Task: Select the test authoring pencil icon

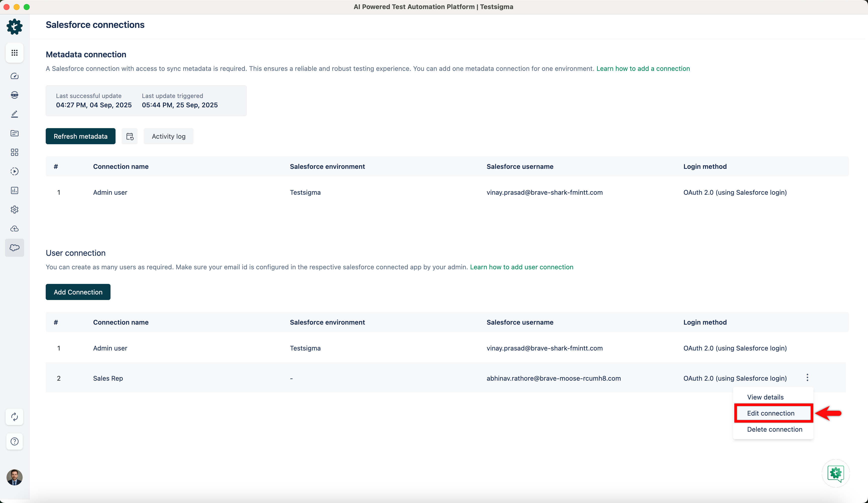Action: click(15, 114)
